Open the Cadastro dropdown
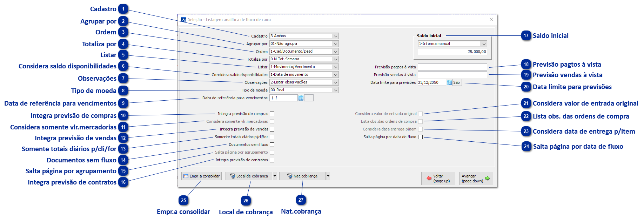644x222 pixels. [x=335, y=36]
